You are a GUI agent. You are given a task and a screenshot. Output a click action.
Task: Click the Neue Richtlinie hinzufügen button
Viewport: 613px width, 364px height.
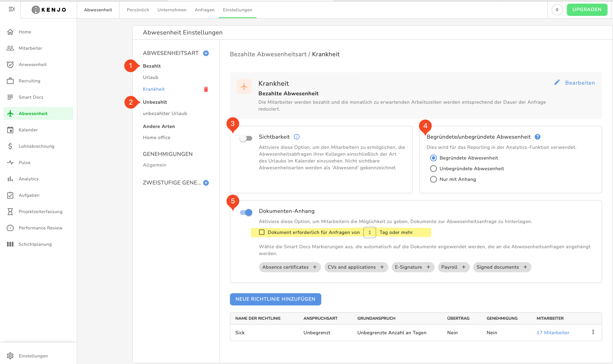275,299
